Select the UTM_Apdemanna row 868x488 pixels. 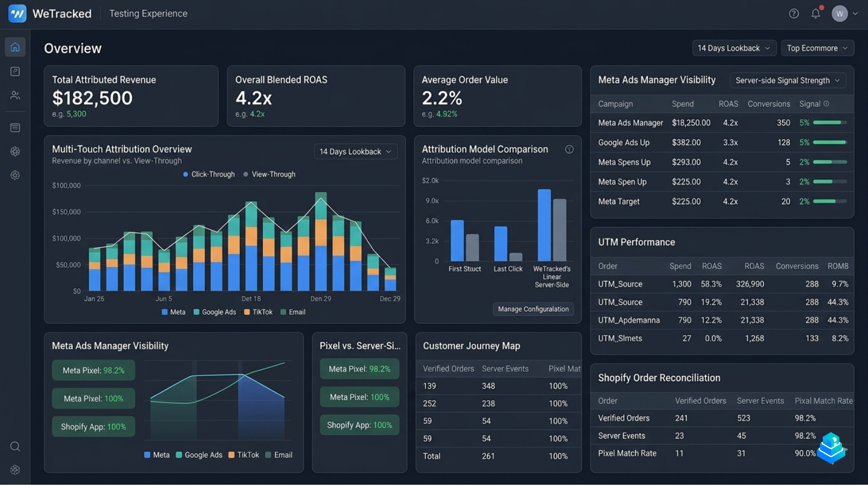[x=722, y=320]
